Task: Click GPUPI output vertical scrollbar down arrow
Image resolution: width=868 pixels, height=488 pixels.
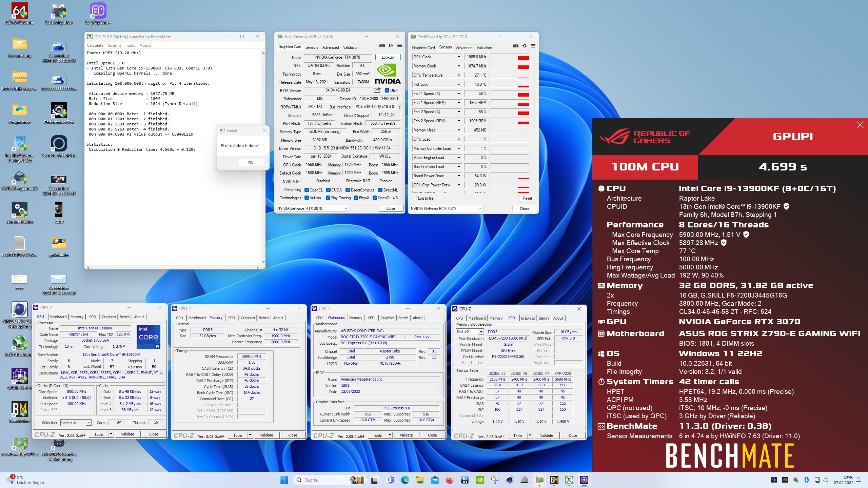Action: coord(263,262)
